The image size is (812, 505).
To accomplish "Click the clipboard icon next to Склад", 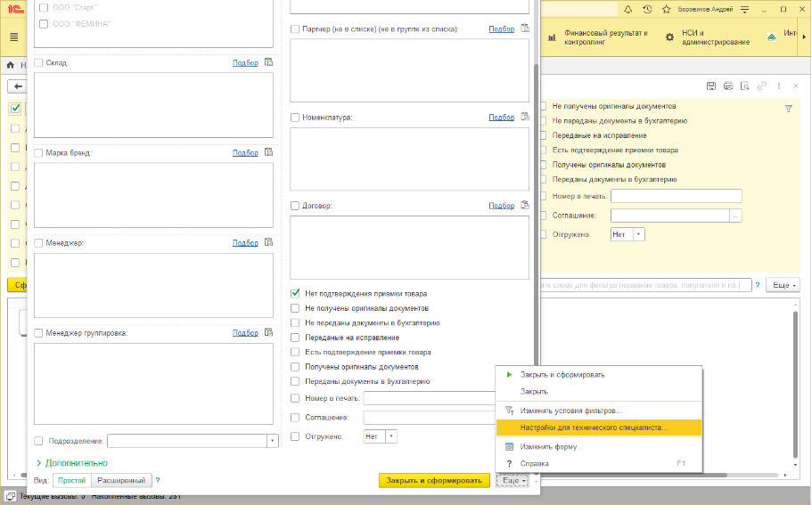I will coord(267,63).
